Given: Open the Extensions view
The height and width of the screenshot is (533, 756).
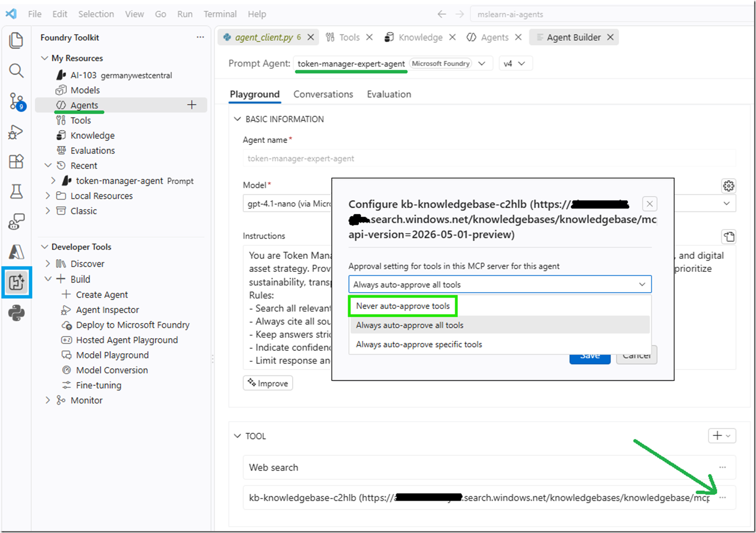Looking at the screenshot, I should [16, 161].
